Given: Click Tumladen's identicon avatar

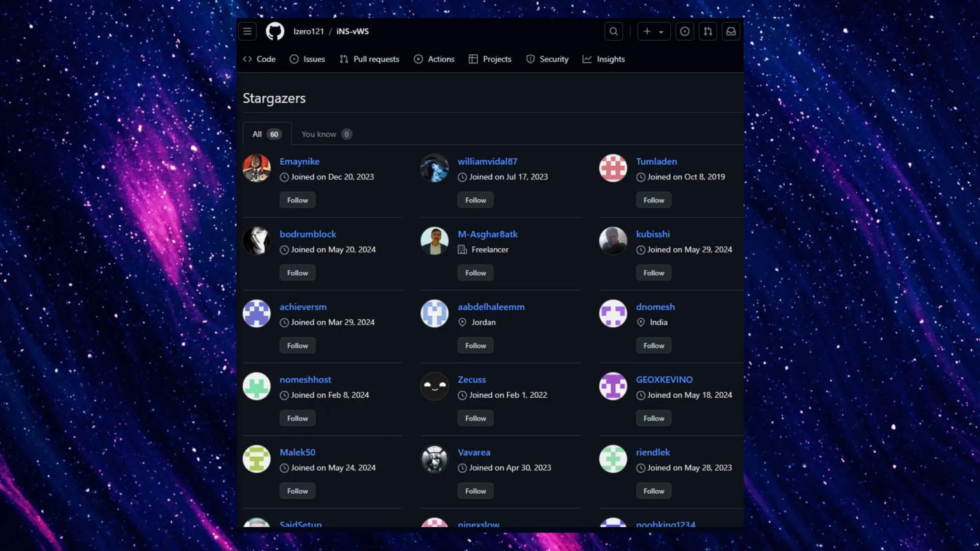Looking at the screenshot, I should 613,168.
